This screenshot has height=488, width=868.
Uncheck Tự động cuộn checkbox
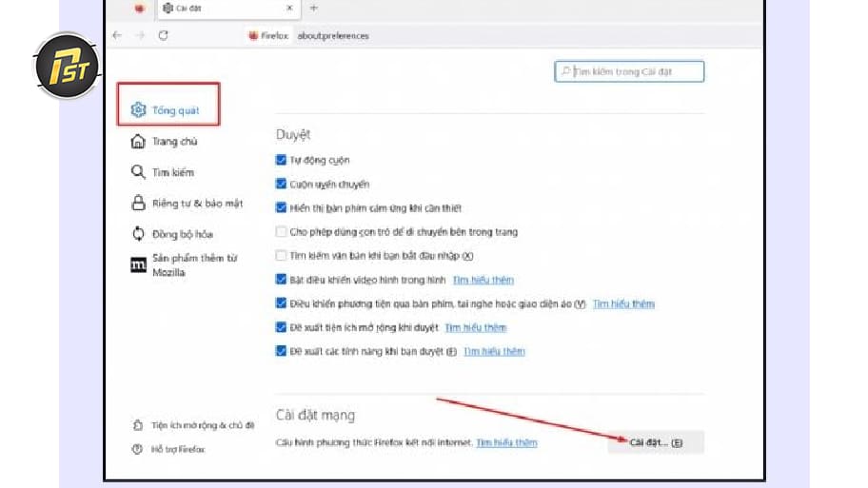click(281, 160)
